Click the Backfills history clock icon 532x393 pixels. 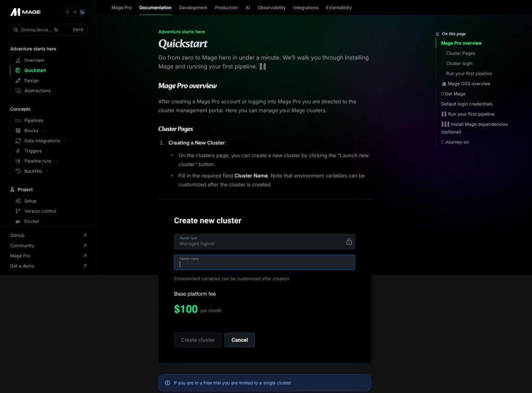click(18, 172)
